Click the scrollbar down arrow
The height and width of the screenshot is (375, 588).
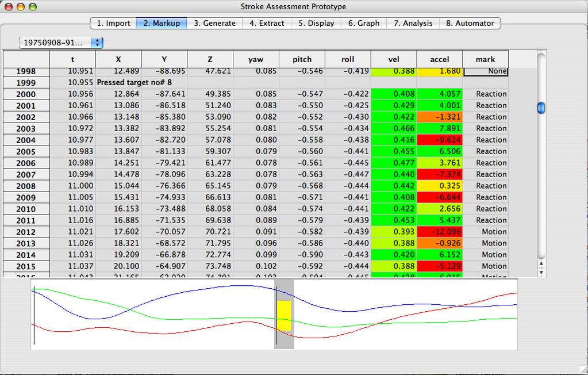pyautogui.click(x=541, y=272)
